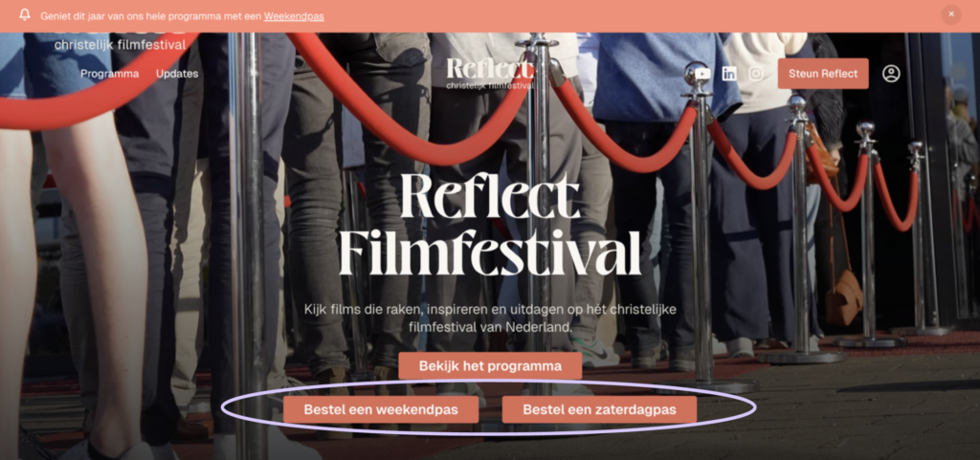
Task: Click the partially hidden top-left Reflect logo
Action: pos(120,40)
